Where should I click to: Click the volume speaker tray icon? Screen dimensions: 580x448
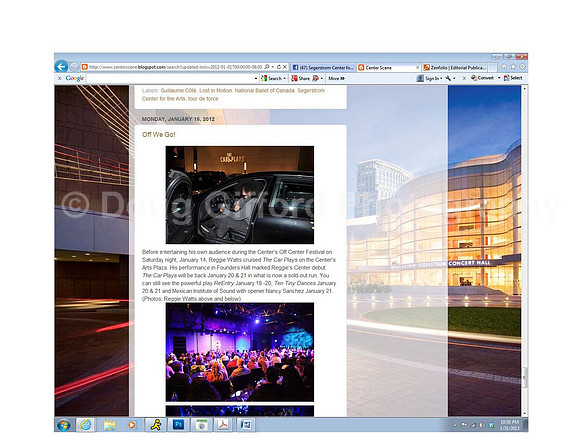click(x=482, y=425)
